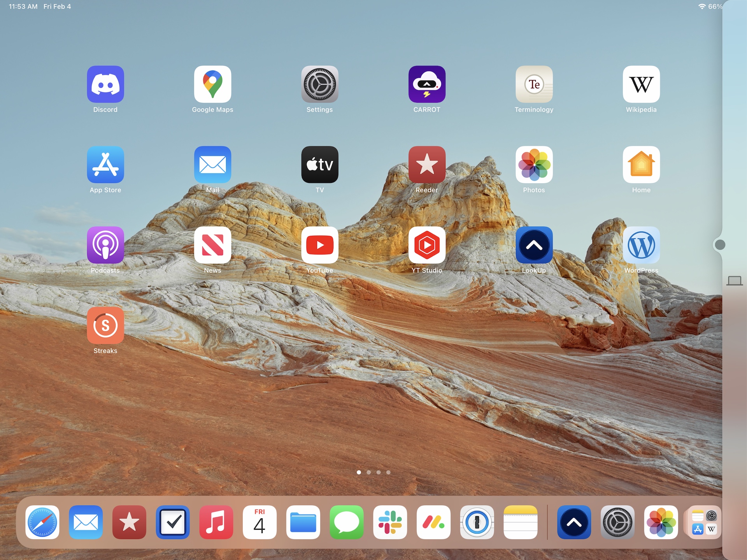Expand the App Library folder in dock
This screenshot has height=560, width=747.
click(704, 522)
